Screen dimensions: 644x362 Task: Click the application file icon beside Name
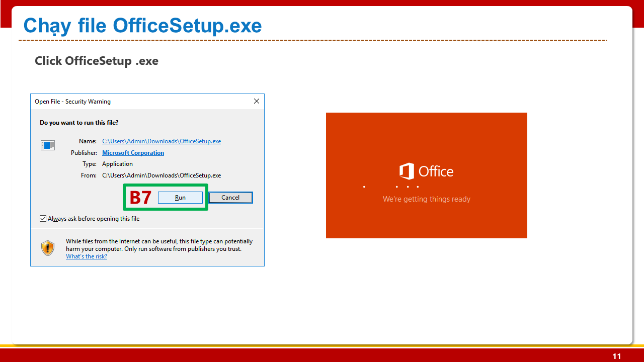click(x=48, y=145)
